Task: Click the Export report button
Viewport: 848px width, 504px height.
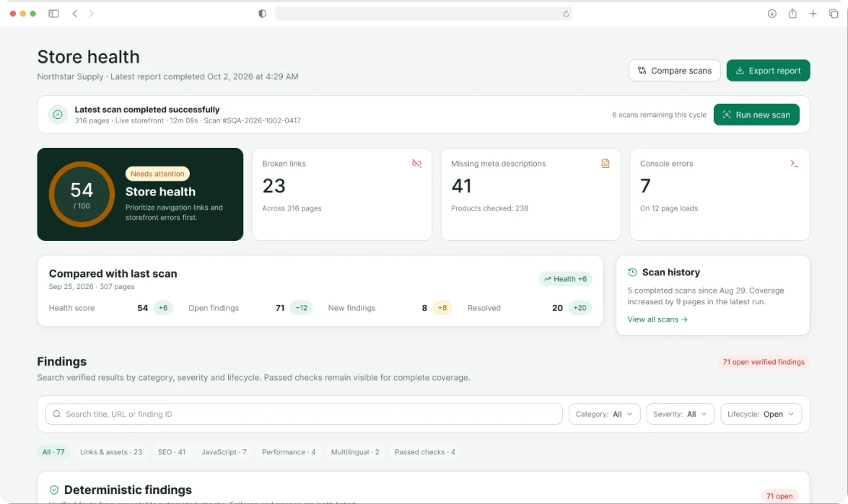Action: [x=768, y=70]
